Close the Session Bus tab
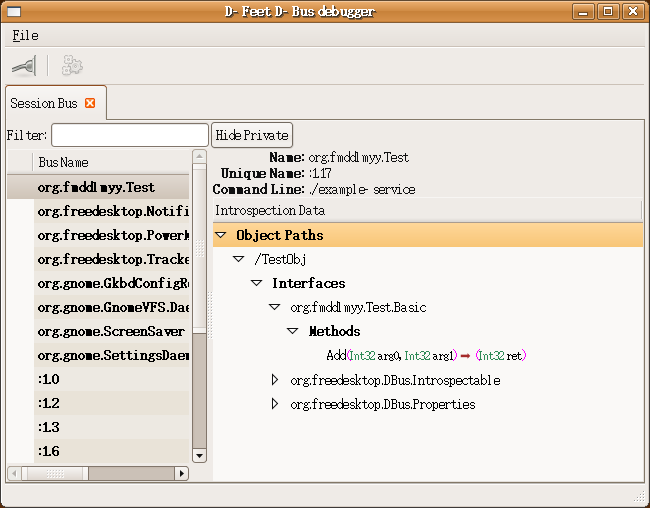Screen dimensions: 650x508 point(90,103)
